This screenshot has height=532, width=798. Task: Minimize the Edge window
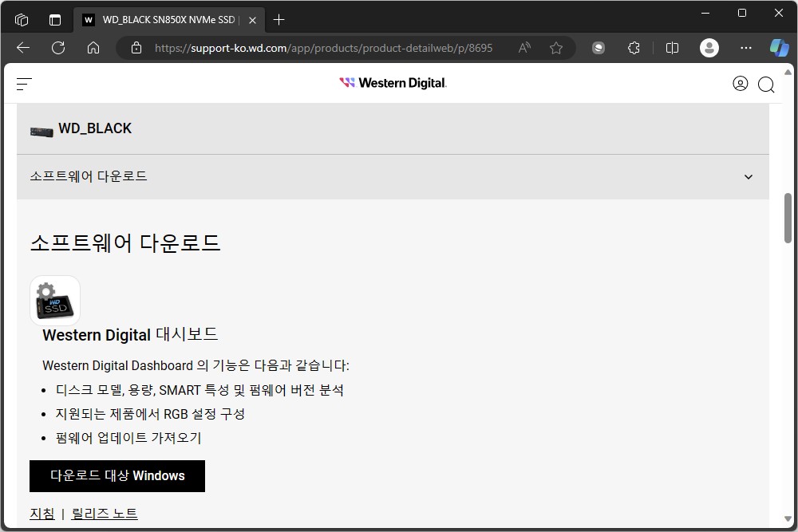pos(705,14)
